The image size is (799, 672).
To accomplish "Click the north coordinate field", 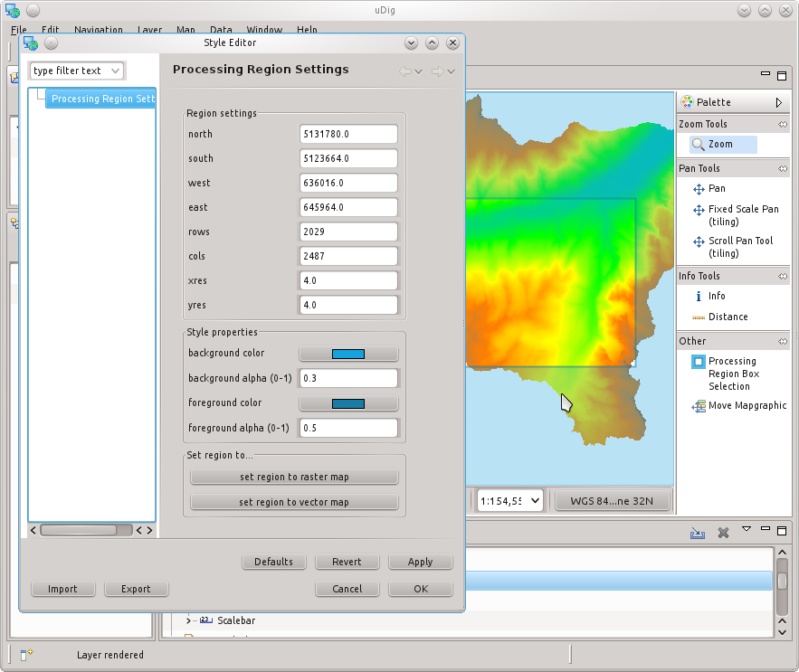I will (348, 134).
